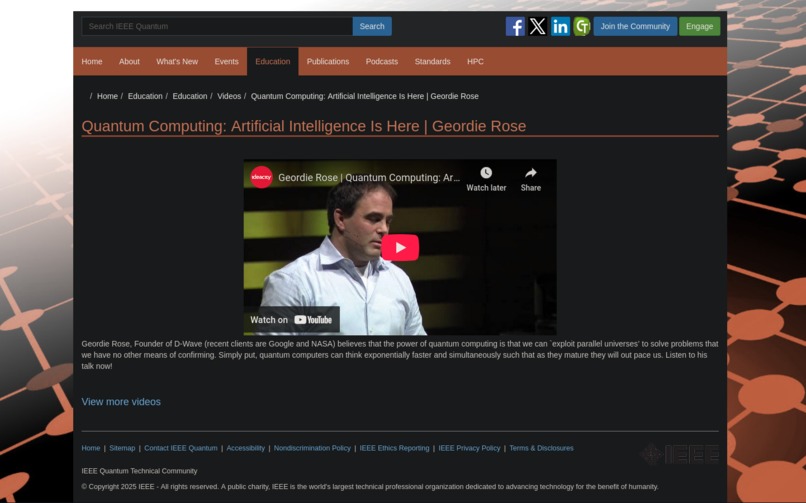Image resolution: width=806 pixels, height=503 pixels.
Task: Open the Contact IEEE Quantum footer link
Action: pyautogui.click(x=181, y=448)
